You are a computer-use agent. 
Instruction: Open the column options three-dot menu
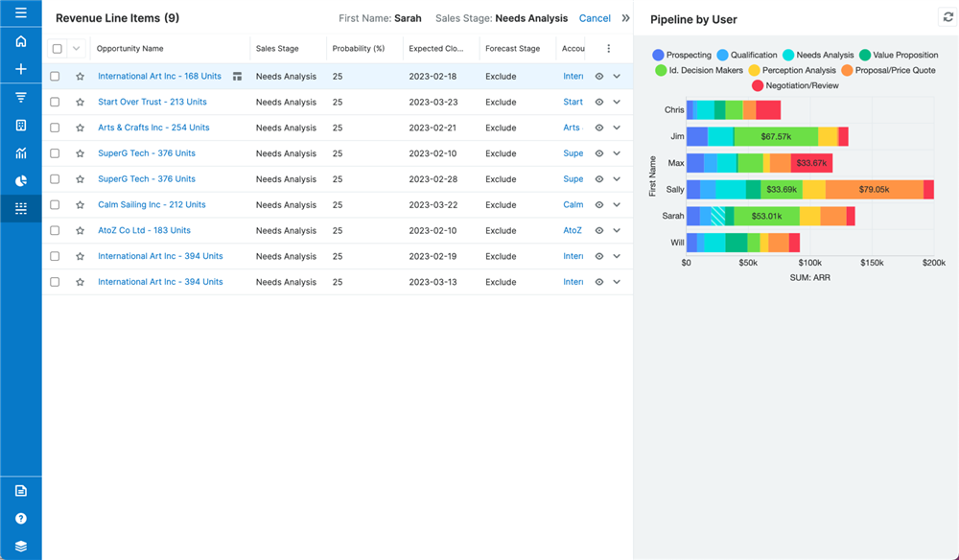point(608,49)
